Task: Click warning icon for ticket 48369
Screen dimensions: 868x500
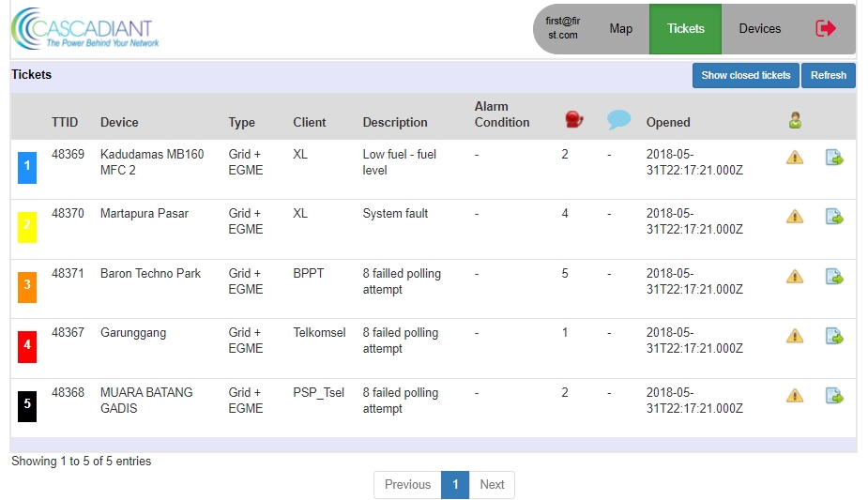Action: pos(795,158)
